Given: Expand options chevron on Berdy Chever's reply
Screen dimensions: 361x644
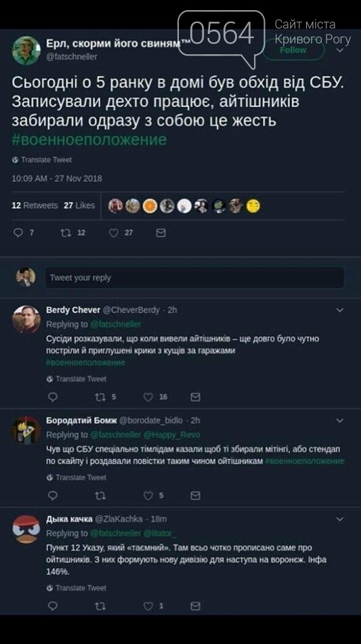Looking at the screenshot, I should pos(340,310).
